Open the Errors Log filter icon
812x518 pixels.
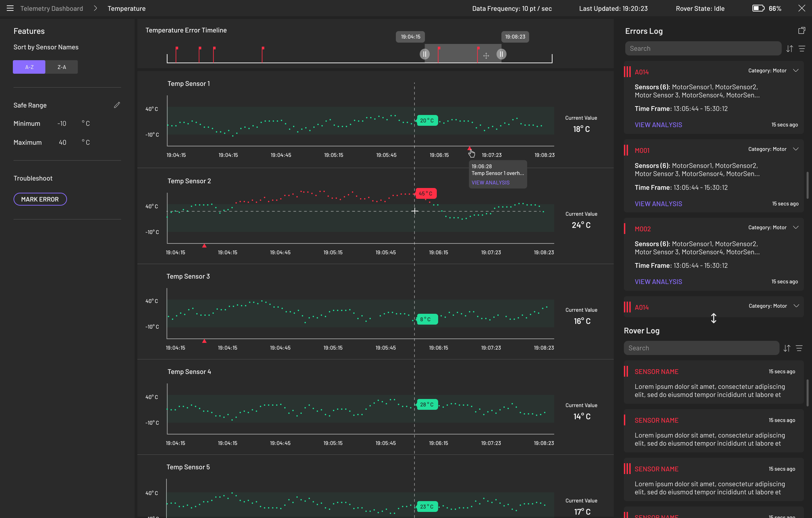point(802,49)
